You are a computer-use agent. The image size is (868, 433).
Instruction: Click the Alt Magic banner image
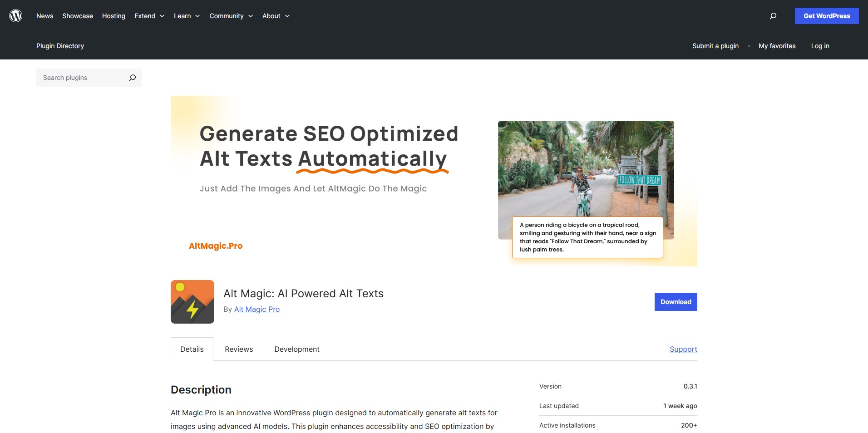(434, 181)
